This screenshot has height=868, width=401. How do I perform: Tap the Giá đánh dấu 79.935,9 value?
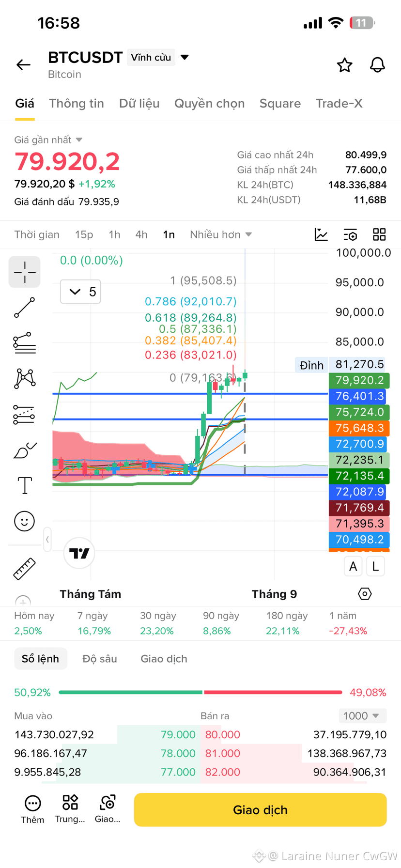[67, 202]
